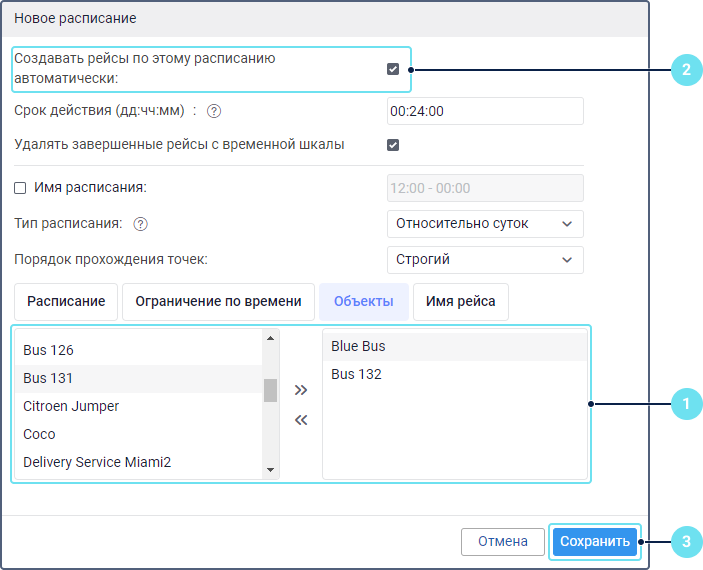The width and height of the screenshot is (703, 570).
Task: Click the objects list scrollbar thumb
Action: pos(270,390)
